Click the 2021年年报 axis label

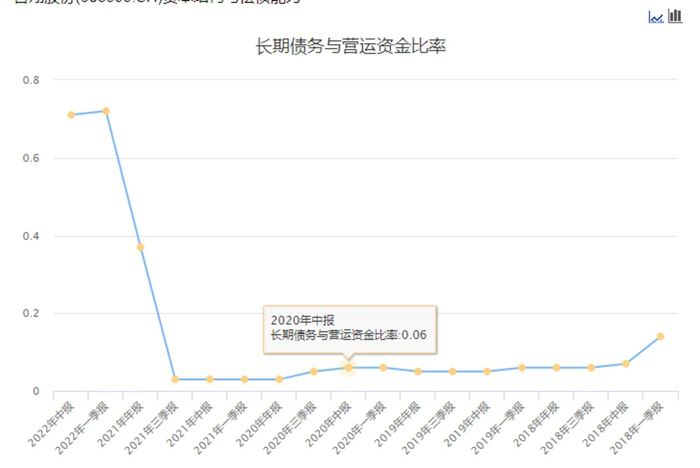coord(120,424)
